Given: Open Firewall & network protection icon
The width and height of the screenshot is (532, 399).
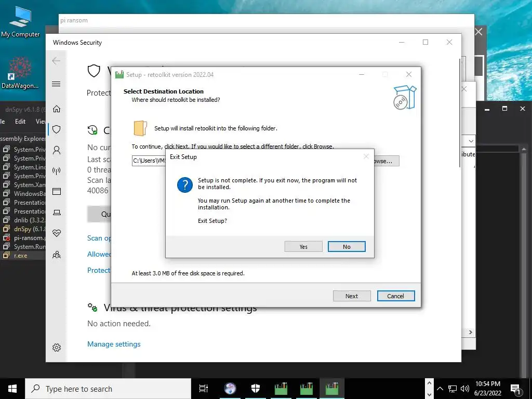Looking at the screenshot, I should (x=57, y=170).
